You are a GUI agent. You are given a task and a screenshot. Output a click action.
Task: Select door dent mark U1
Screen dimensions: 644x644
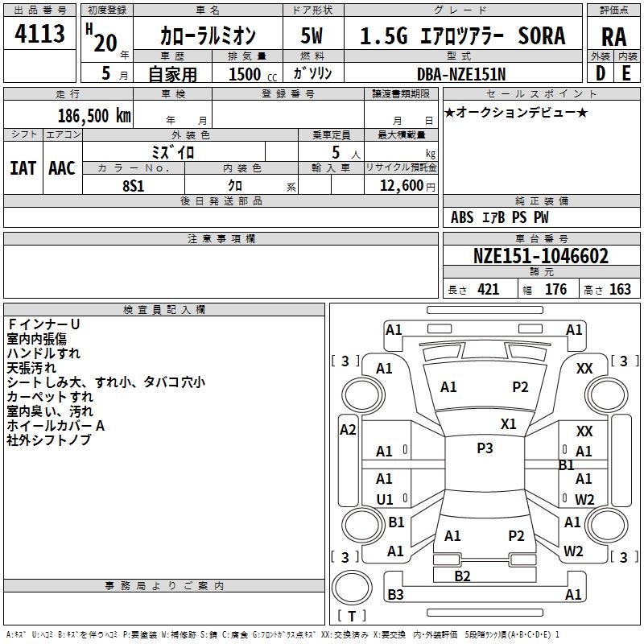click(385, 500)
